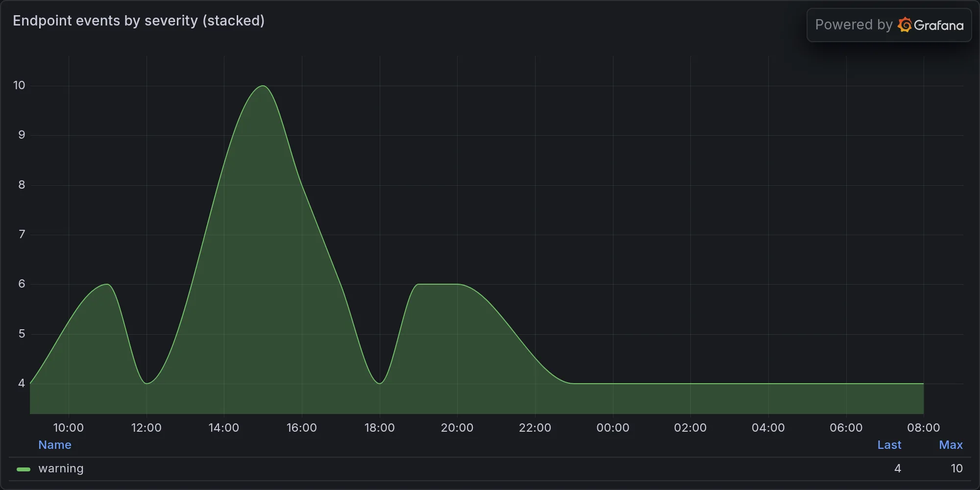
Task: Click the warning Max value 10
Action: (x=956, y=468)
